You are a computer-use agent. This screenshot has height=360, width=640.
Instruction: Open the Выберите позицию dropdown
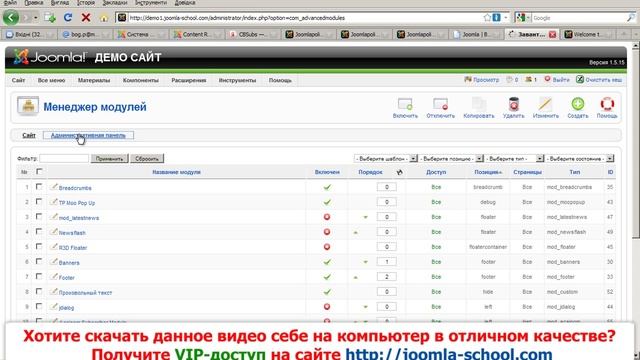pos(451,158)
